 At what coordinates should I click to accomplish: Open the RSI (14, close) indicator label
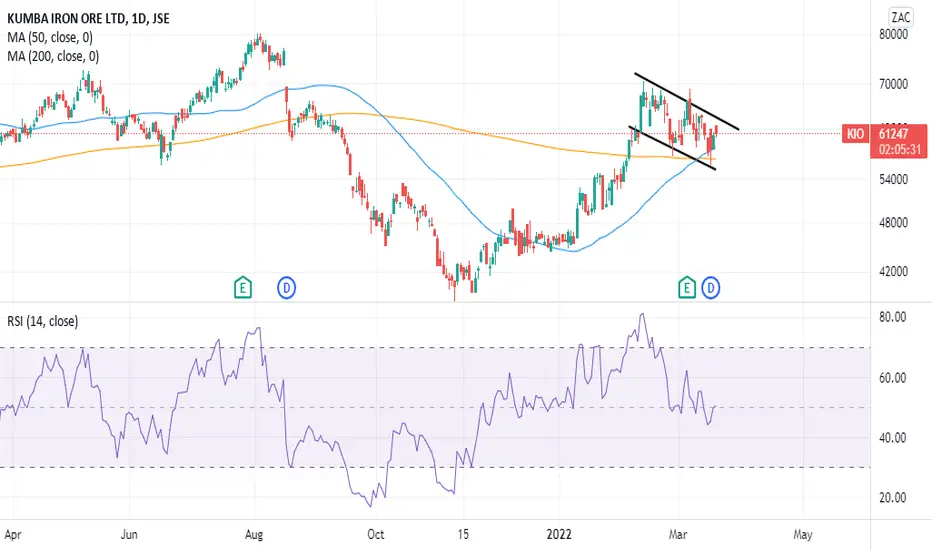coord(42,321)
